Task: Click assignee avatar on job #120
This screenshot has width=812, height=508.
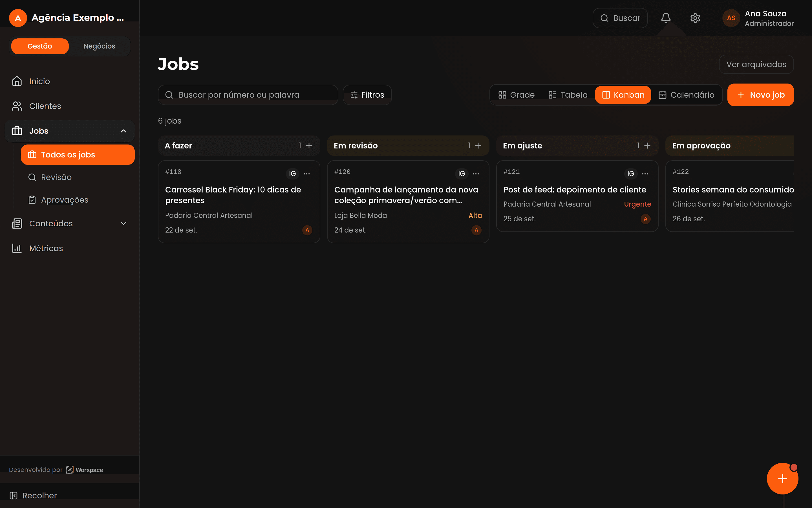Action: pyautogui.click(x=476, y=230)
